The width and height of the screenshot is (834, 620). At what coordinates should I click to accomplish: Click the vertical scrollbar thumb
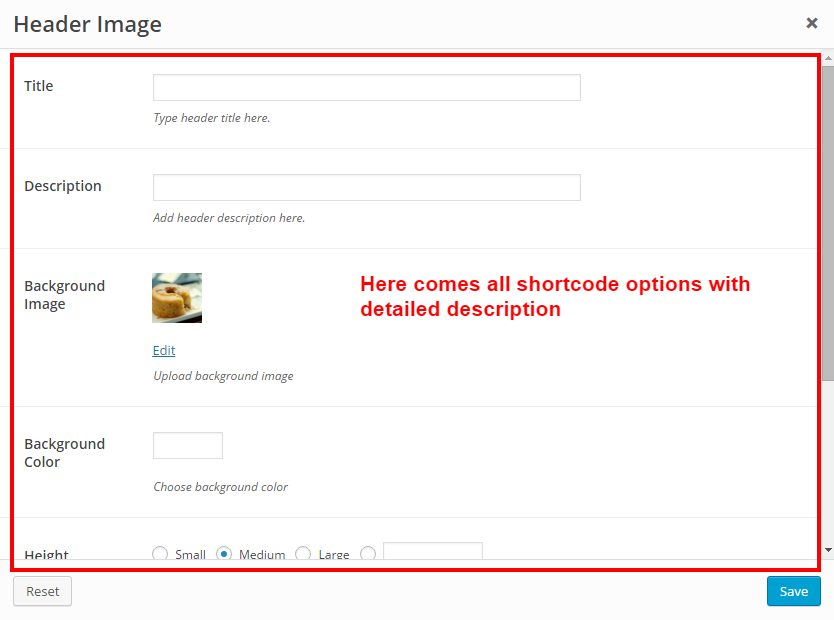pos(827,220)
